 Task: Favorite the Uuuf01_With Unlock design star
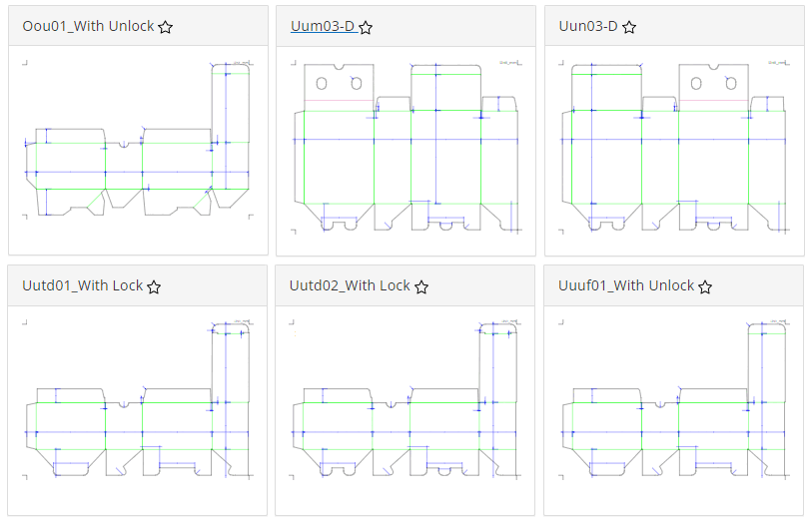tap(705, 286)
